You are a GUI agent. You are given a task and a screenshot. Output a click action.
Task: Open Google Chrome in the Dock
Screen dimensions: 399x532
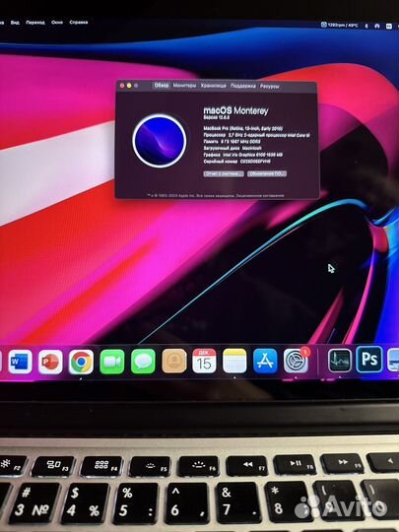tap(81, 362)
